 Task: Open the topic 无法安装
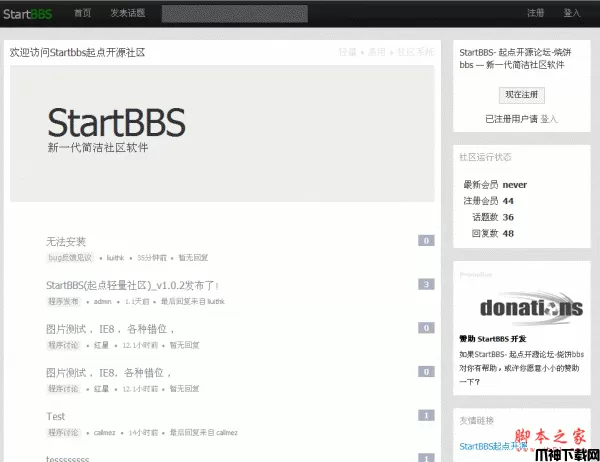[66, 242]
